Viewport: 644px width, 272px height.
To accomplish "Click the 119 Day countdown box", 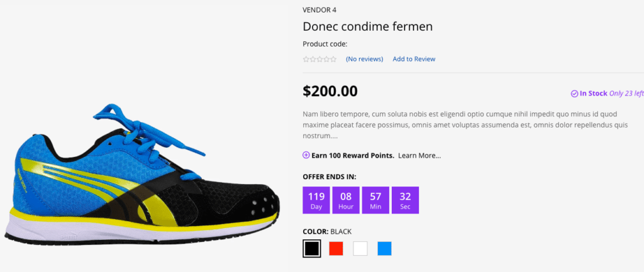I will click(x=316, y=200).
